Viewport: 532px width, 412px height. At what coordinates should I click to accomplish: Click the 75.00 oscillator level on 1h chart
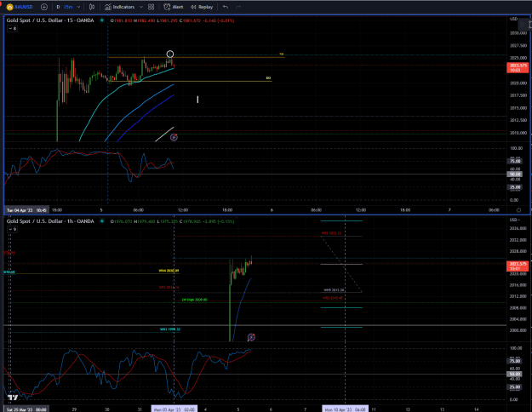click(x=515, y=361)
